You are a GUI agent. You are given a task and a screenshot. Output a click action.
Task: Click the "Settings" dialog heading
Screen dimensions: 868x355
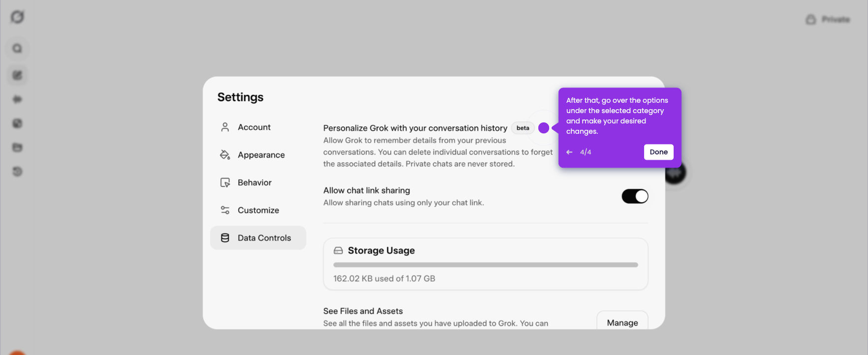coord(241,97)
